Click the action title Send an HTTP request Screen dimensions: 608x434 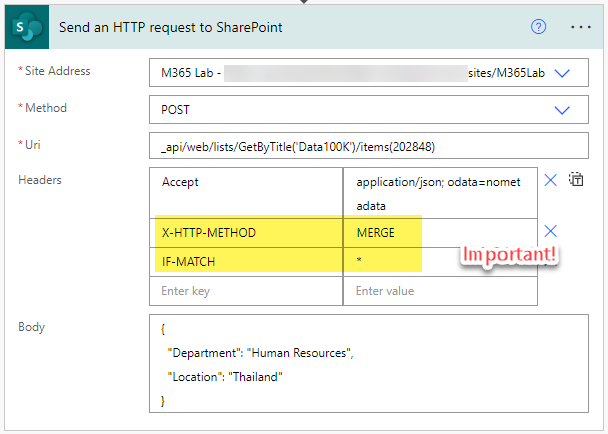tap(171, 28)
